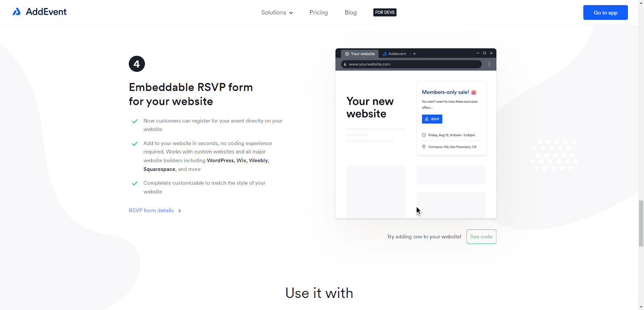The width and height of the screenshot is (644, 310).
Task: Click the AddEvent logo icon
Action: click(17, 12)
